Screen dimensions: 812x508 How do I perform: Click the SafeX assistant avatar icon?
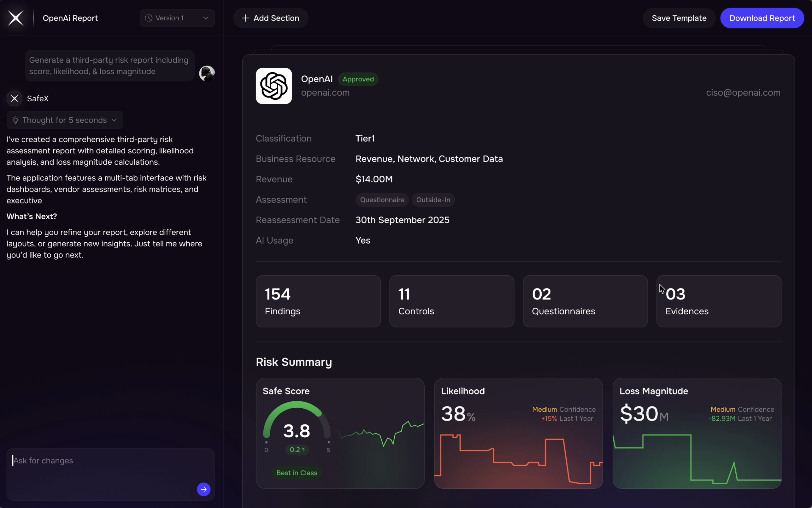click(15, 98)
